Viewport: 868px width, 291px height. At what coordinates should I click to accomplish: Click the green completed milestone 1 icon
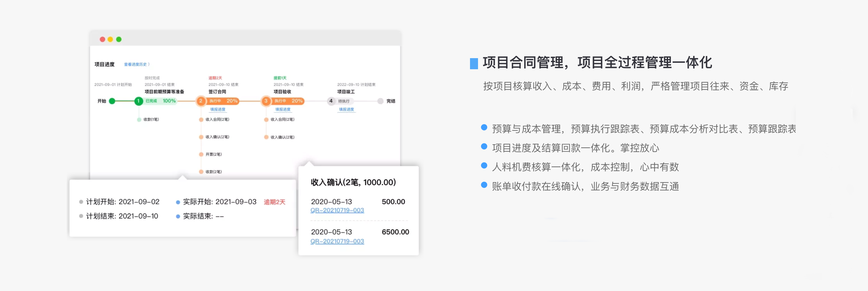tap(139, 101)
